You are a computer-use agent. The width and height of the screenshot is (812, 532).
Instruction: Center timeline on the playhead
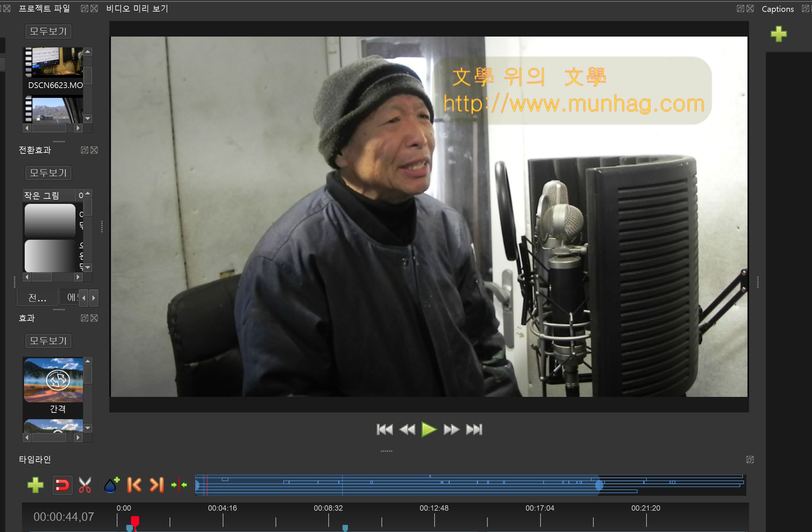(x=179, y=485)
